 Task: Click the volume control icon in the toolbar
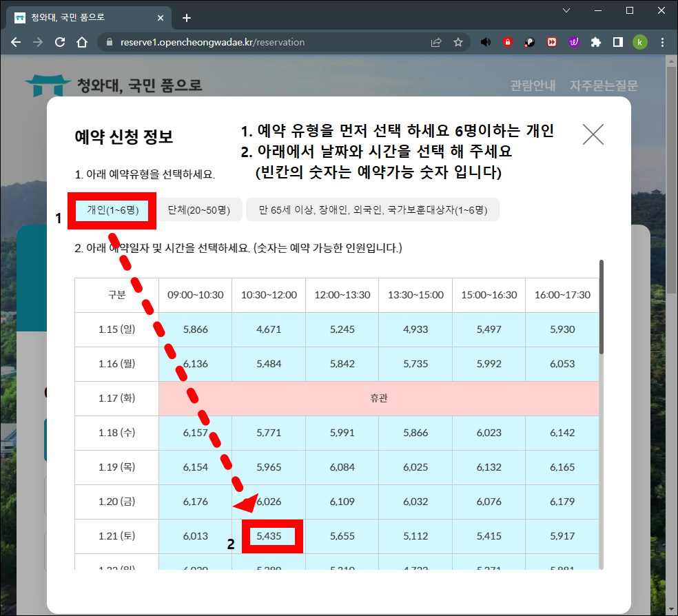tap(486, 42)
